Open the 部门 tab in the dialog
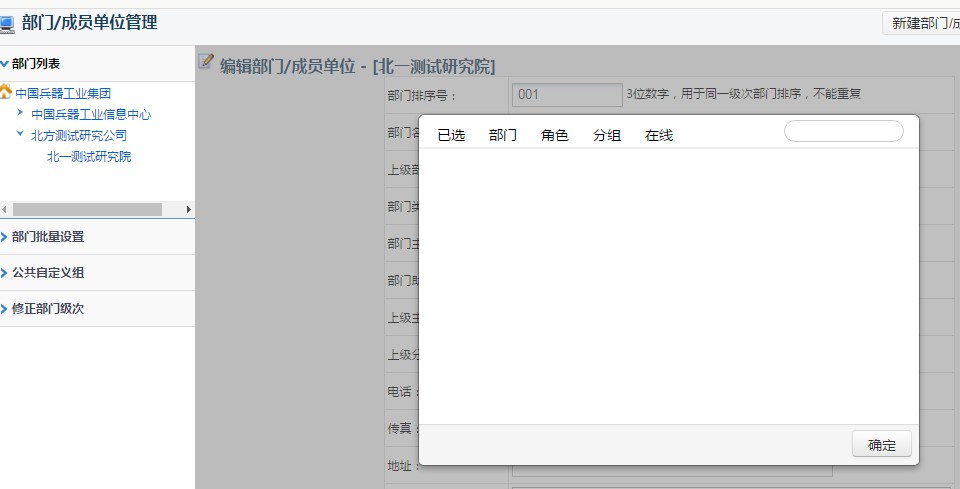This screenshot has width=960, height=489. pos(503,136)
